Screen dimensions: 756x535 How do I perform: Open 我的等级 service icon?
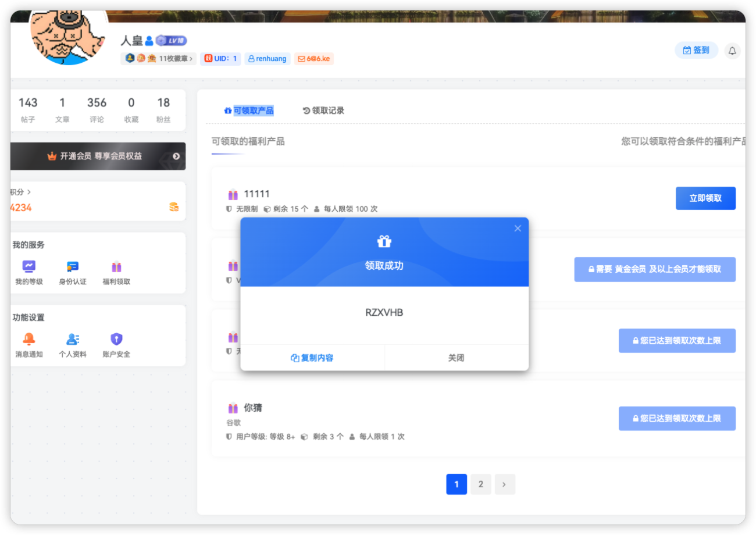click(x=29, y=267)
